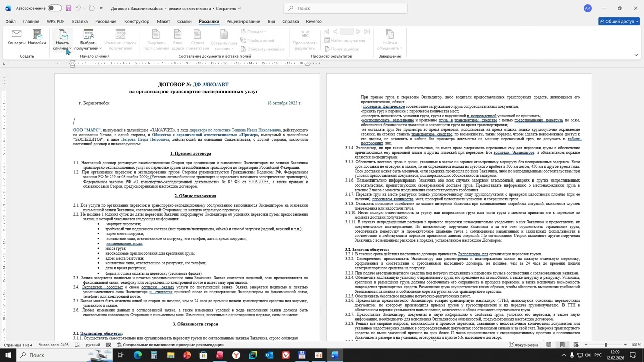Open Outlook from the taskbar
The image size is (644, 362).
(x=269, y=355)
